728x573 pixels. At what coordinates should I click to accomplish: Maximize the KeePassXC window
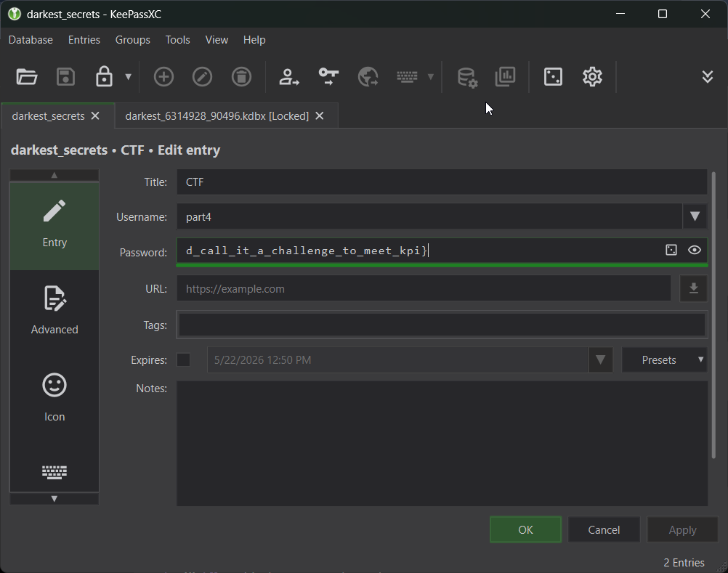(663, 14)
